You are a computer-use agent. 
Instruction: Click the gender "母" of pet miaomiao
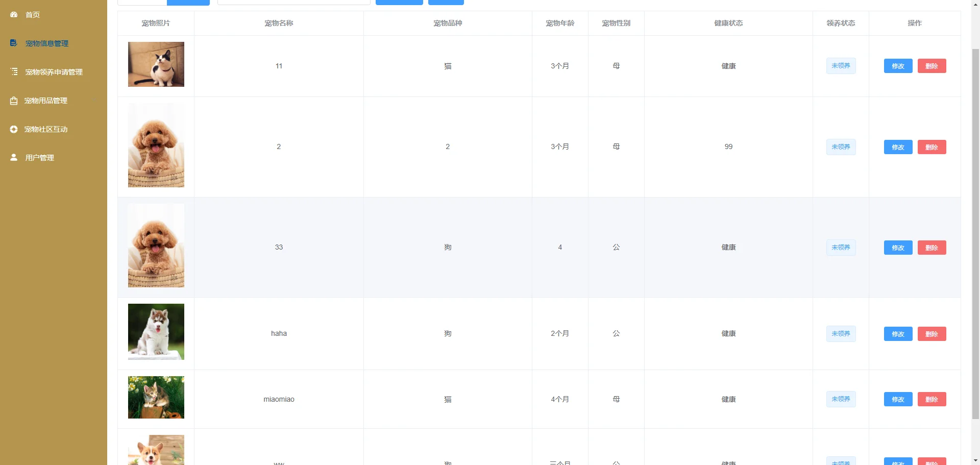coord(616,399)
